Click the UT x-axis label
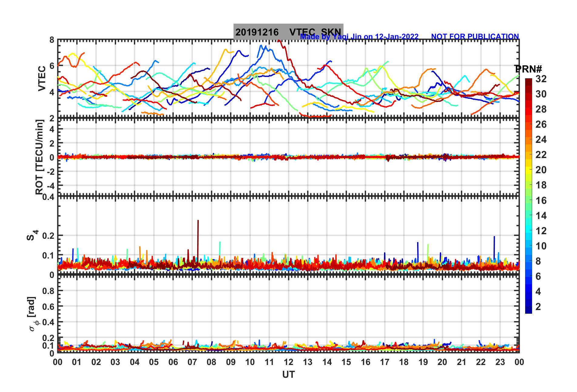Image resolution: width=577 pixels, height=392 pixels. [288, 375]
